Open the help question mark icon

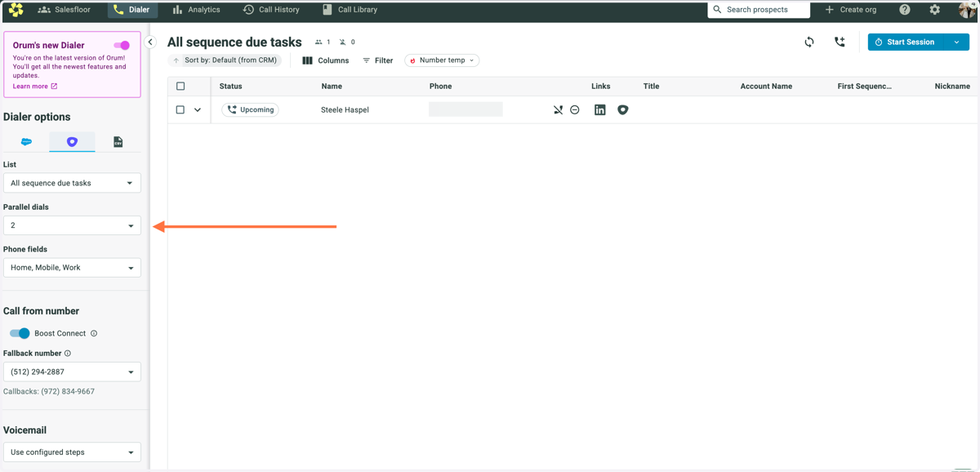[x=905, y=10]
